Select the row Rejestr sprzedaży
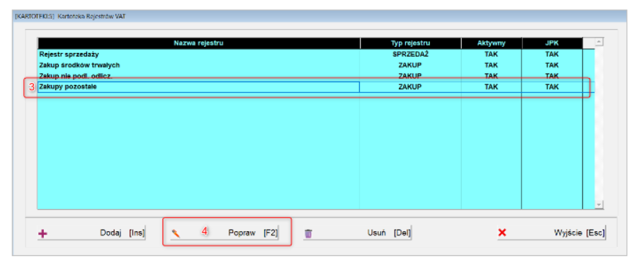The width and height of the screenshot is (644, 268). pos(316,55)
